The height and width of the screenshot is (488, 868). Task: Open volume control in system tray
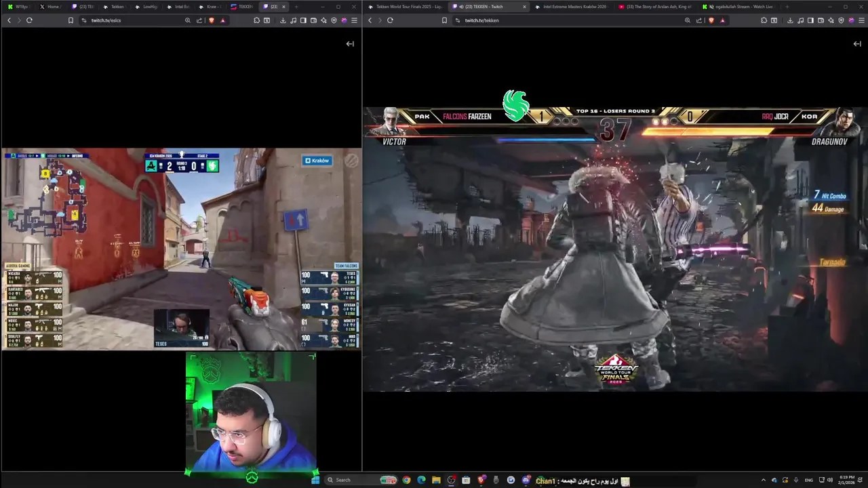(830, 480)
